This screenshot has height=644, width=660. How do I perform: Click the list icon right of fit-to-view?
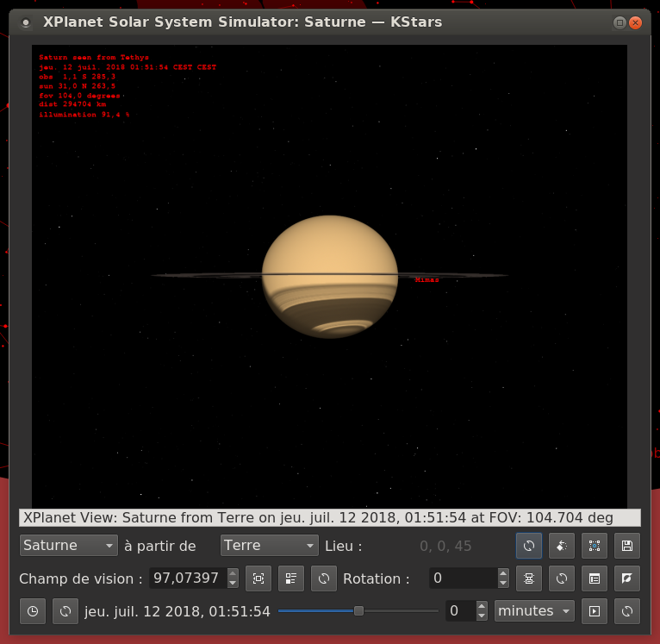point(291,578)
